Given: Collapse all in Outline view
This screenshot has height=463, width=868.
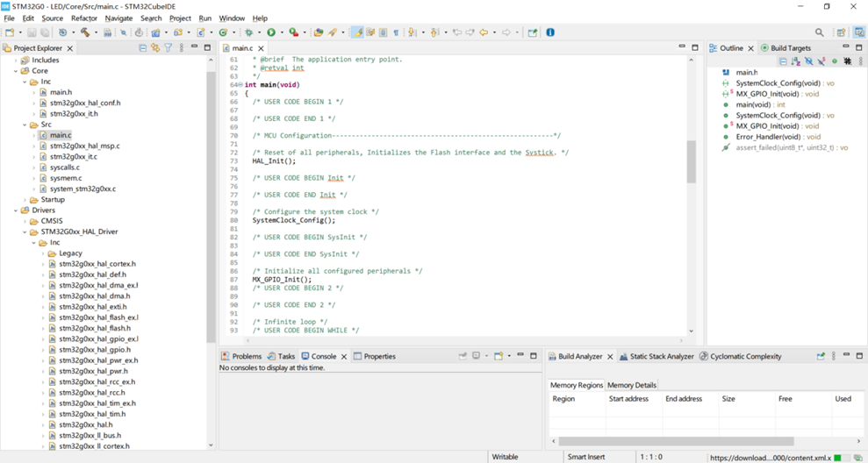Looking at the screenshot, I should 783,61.
